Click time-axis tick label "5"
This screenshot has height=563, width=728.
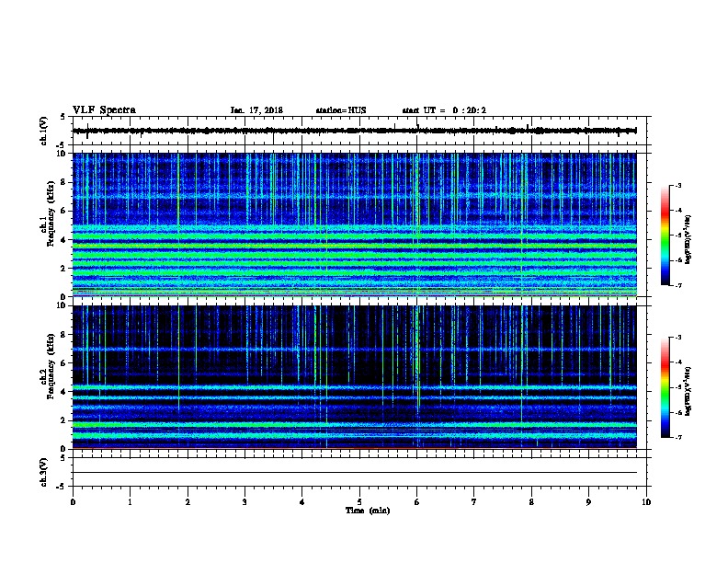click(359, 502)
